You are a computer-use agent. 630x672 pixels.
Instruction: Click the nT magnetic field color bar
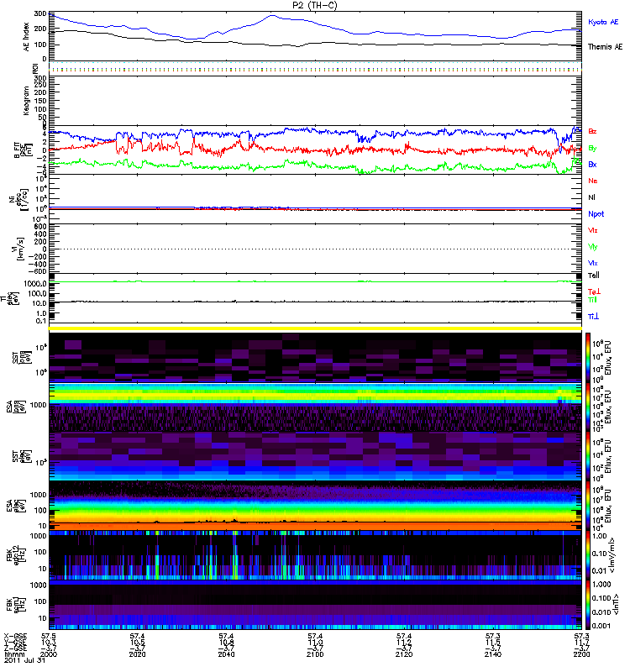(588, 605)
